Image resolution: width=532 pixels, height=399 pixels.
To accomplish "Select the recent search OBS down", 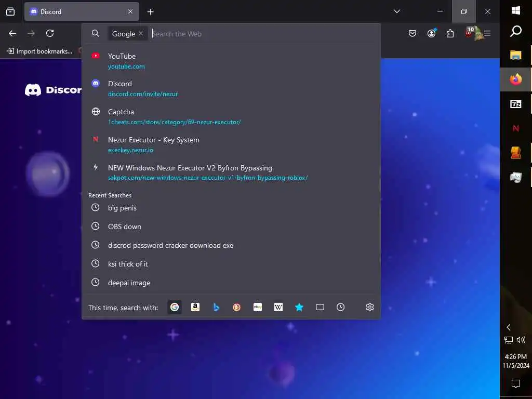I will [x=231, y=227].
